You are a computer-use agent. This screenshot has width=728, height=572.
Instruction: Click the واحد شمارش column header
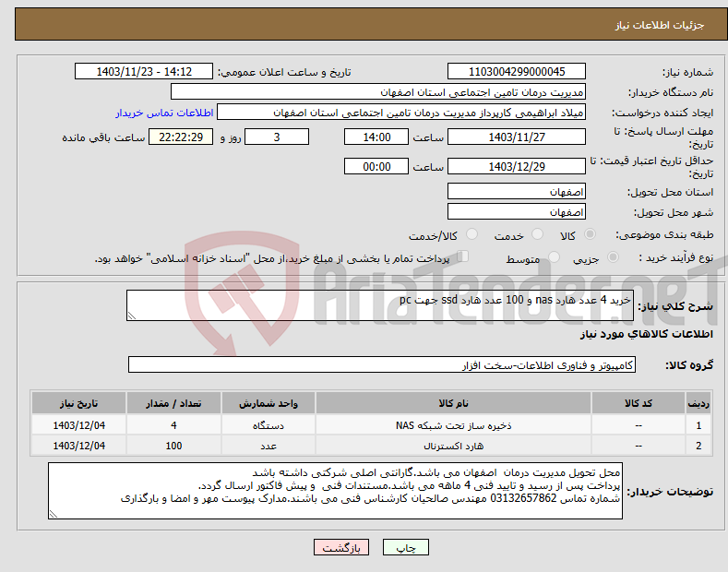point(269,403)
